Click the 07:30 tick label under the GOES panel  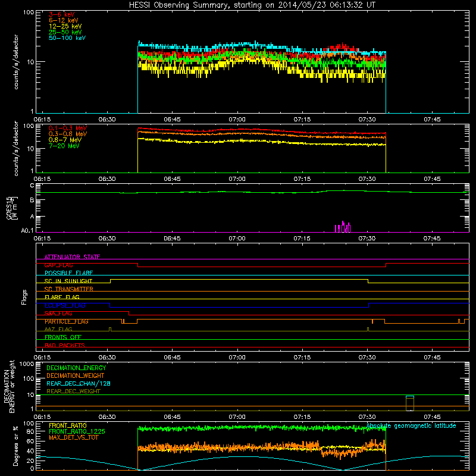click(x=367, y=239)
